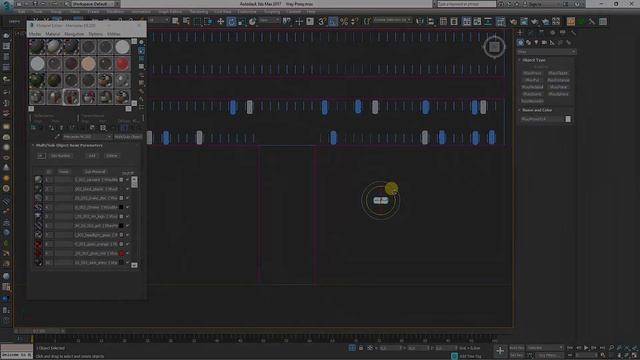Toggle the Percent Snap icon

pos(344,21)
